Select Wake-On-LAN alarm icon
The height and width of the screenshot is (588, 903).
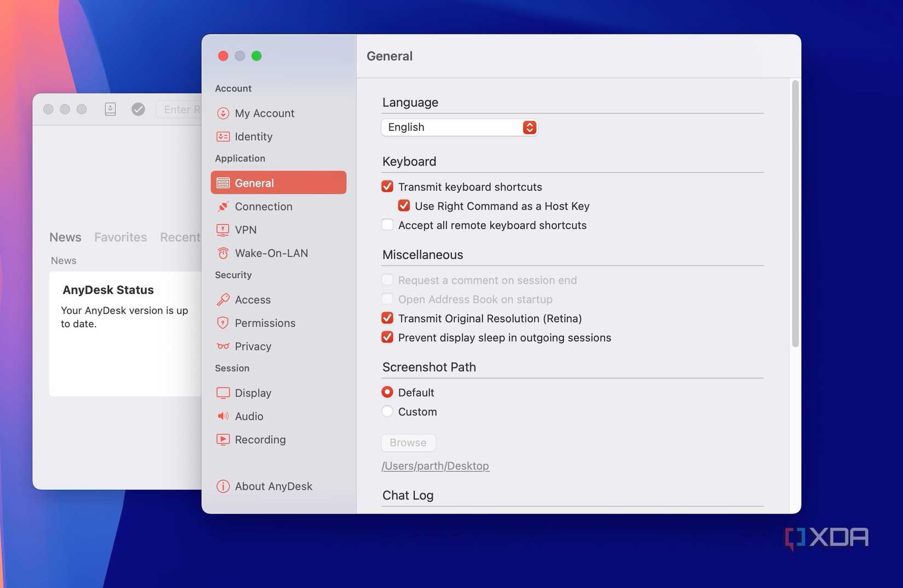[223, 253]
